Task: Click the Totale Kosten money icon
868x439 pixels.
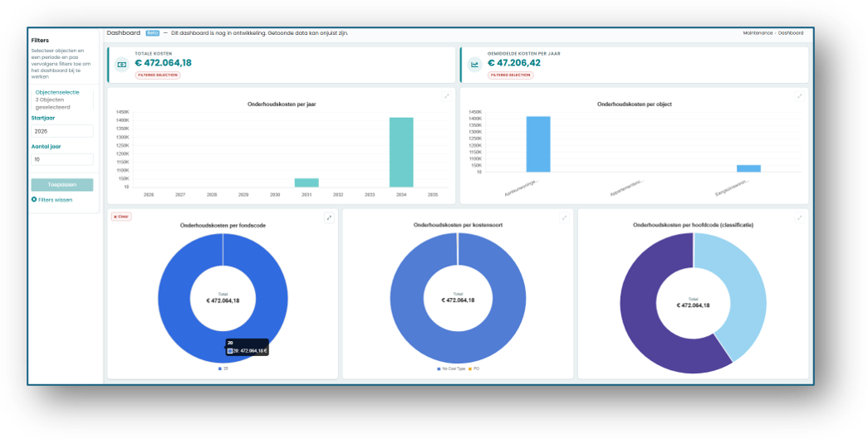Action: coord(122,65)
